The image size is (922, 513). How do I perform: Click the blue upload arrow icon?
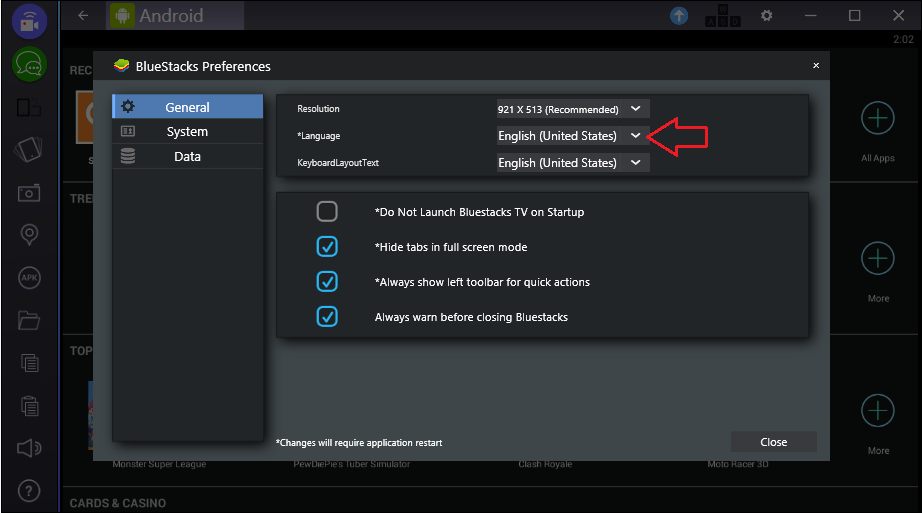coord(679,16)
